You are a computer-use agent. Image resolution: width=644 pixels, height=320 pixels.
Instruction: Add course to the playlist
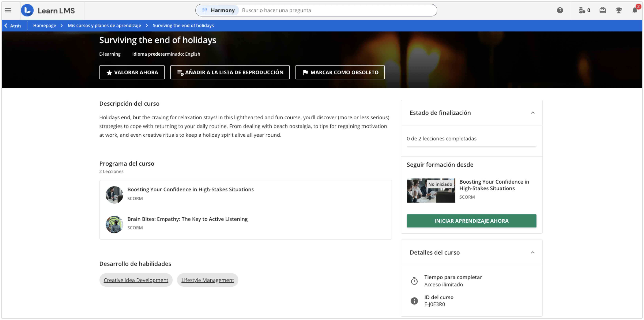tap(230, 72)
